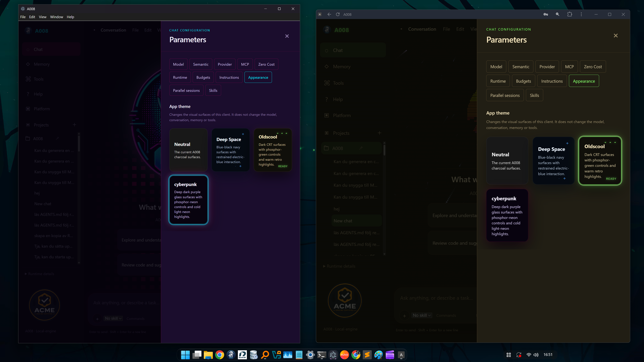This screenshot has width=644, height=362.
Task: Close the purple Parameters panel
Action: tap(287, 36)
